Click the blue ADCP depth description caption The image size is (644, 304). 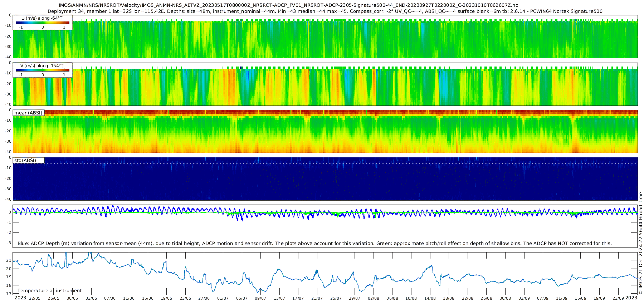click(314, 243)
